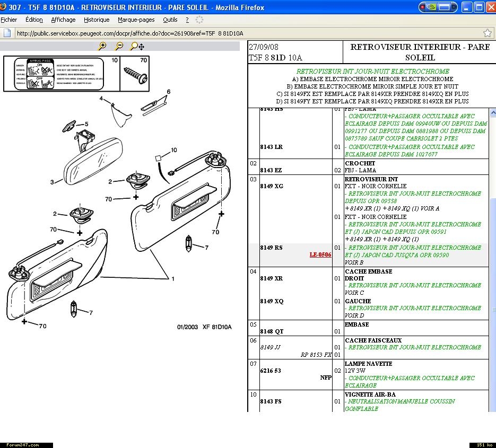Click the CACHE EMBASE row heading

[369, 271]
